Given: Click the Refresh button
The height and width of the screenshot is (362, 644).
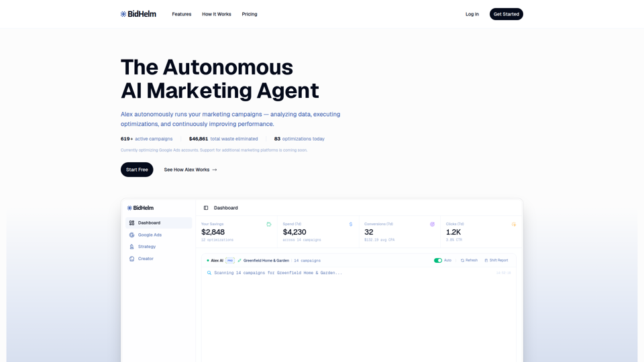Looking at the screenshot, I should [x=469, y=260].
